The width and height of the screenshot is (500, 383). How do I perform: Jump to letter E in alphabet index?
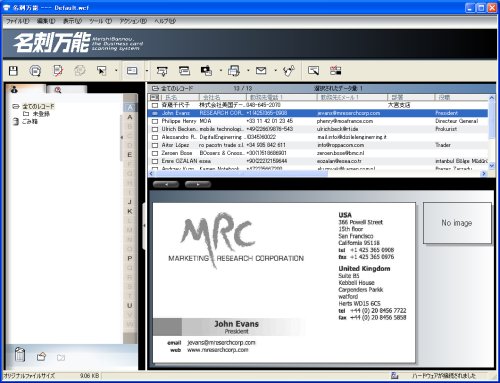(x=130, y=155)
